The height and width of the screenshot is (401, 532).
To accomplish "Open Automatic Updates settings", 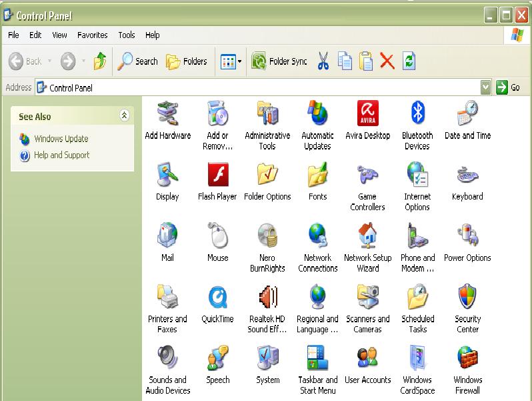I will 317,125.
